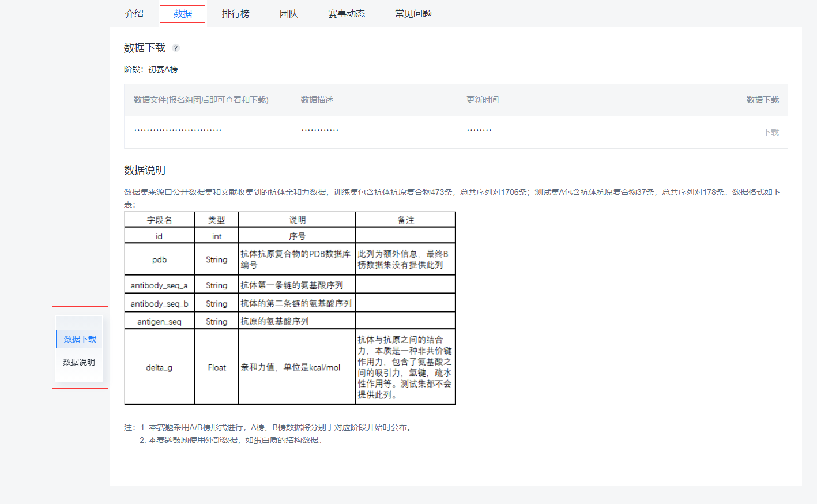Click the 说明 header cell
Image resolution: width=817 pixels, height=504 pixels.
pyautogui.click(x=298, y=220)
